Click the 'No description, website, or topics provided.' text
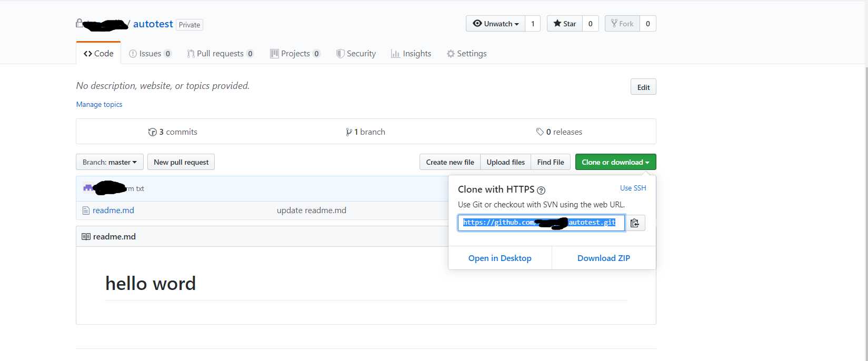The height and width of the screenshot is (361, 868). [x=163, y=86]
